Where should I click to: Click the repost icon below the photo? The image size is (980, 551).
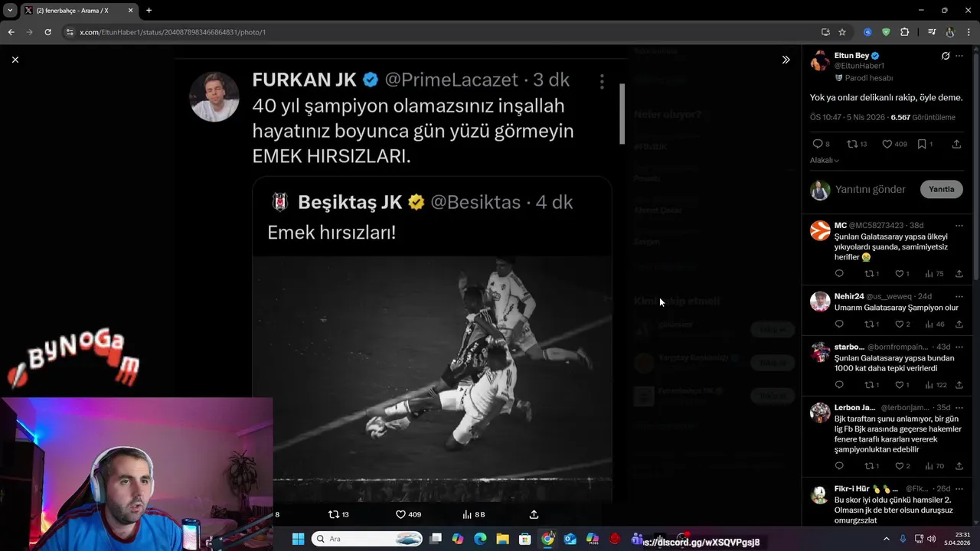pos(334,514)
